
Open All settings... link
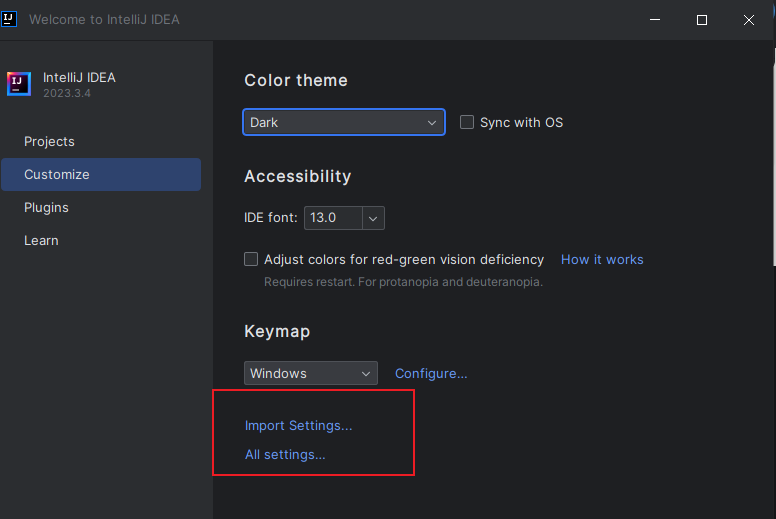pos(285,455)
